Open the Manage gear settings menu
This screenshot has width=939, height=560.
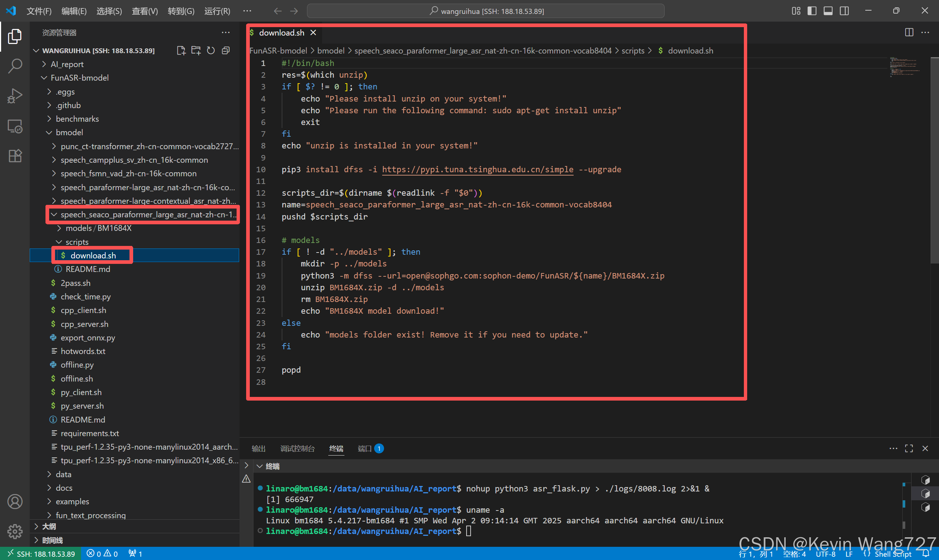tap(15, 531)
